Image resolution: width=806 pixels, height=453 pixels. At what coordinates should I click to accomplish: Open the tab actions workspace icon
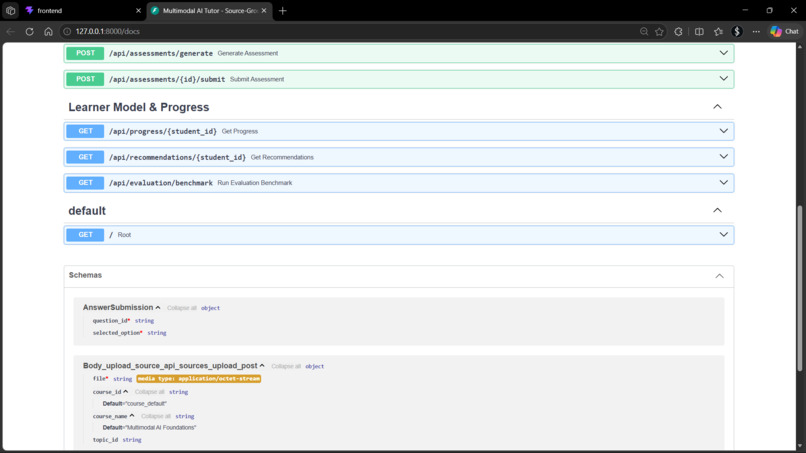click(x=10, y=10)
